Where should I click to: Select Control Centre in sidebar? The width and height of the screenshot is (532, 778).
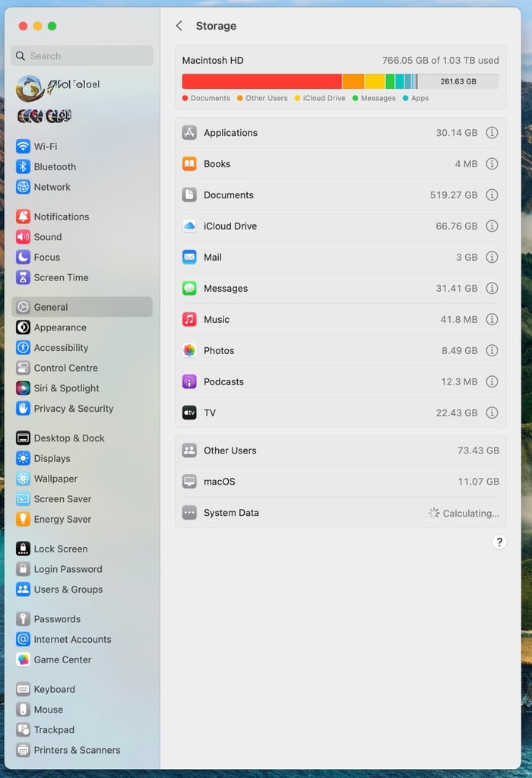coord(82,368)
